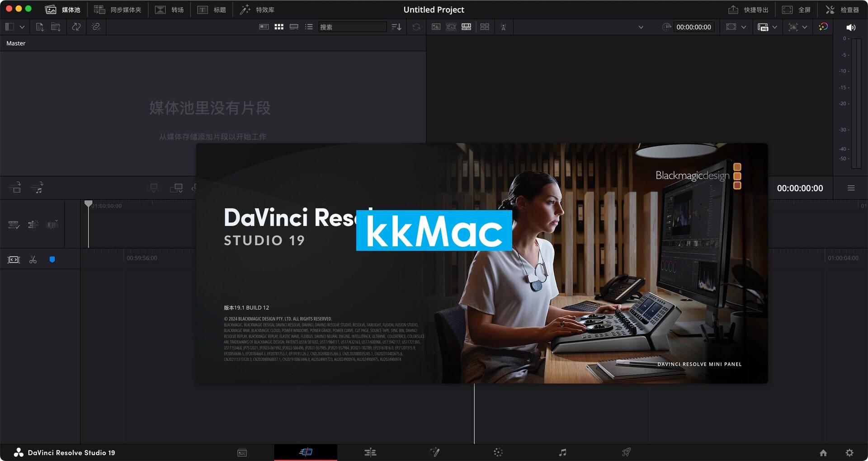This screenshot has height=461, width=868.
Task: Click the free playhead timeline icon
Action: pyautogui.click(x=52, y=225)
